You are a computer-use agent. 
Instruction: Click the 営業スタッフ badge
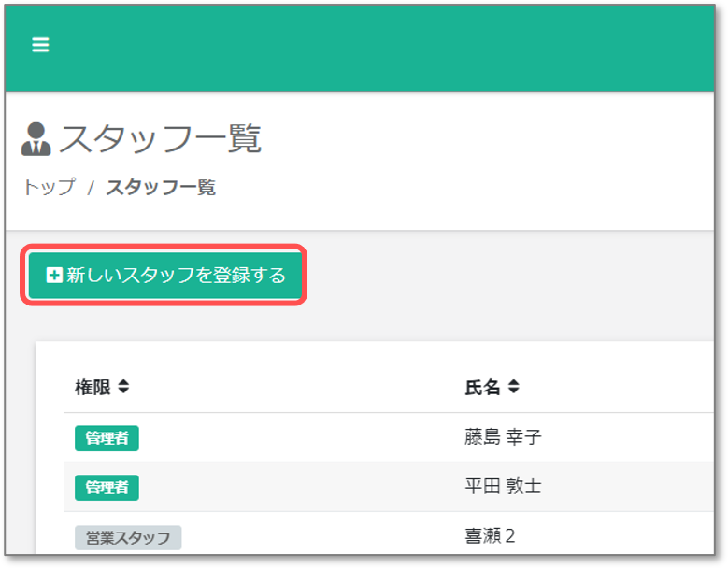(x=128, y=538)
